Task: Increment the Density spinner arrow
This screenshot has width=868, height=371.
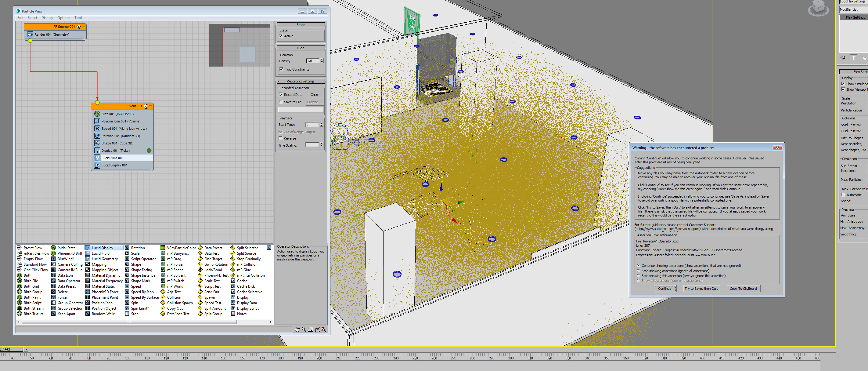Action: (x=322, y=60)
